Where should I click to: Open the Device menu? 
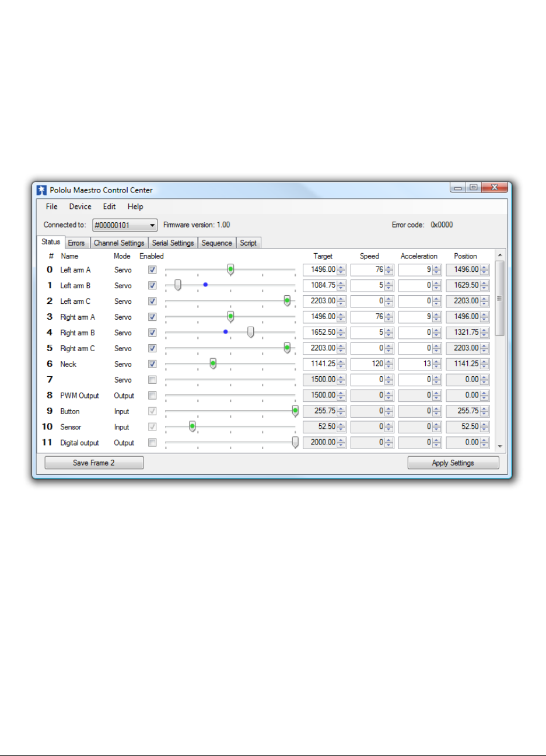pyautogui.click(x=80, y=206)
